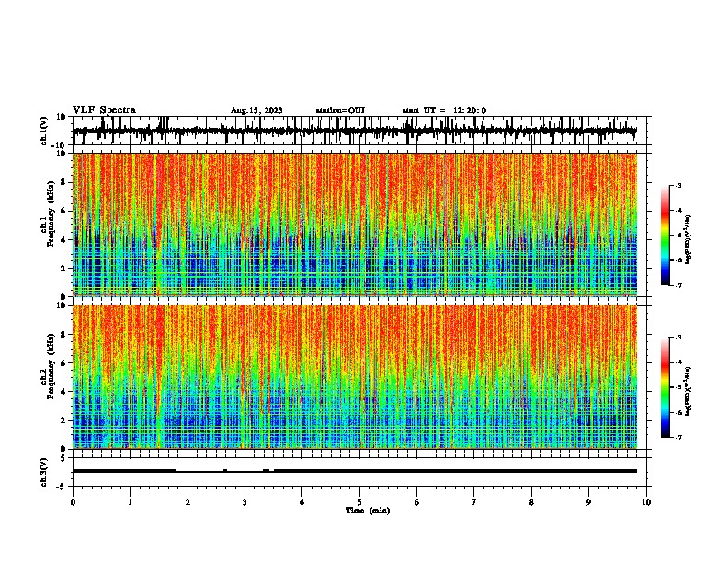
Task: Click the "VLF Spectra" plot title
Action: tap(104, 110)
